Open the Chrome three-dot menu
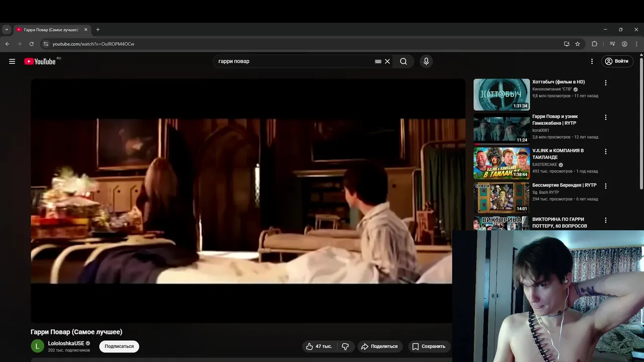 [637, 44]
